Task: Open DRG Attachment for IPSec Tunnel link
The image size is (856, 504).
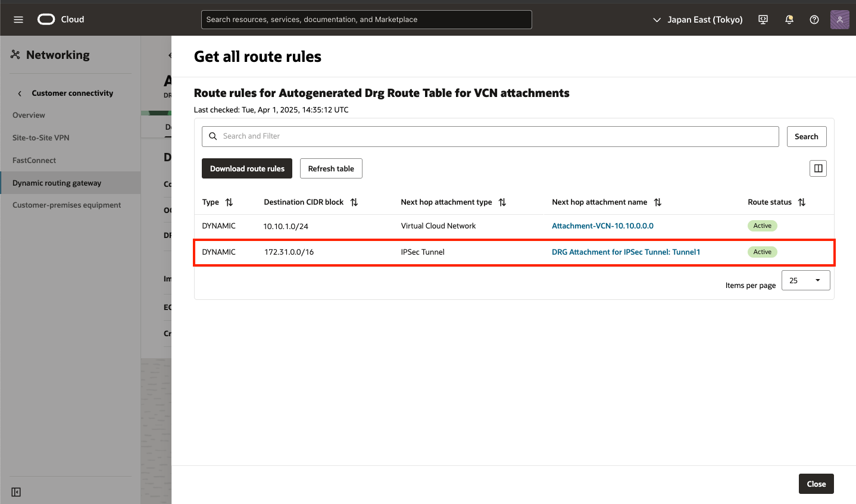Action: coord(626,252)
